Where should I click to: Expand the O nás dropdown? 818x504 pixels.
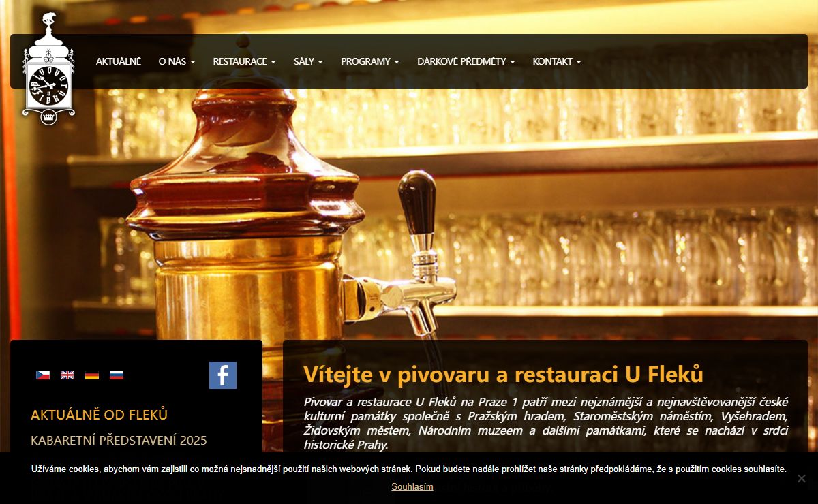click(177, 61)
